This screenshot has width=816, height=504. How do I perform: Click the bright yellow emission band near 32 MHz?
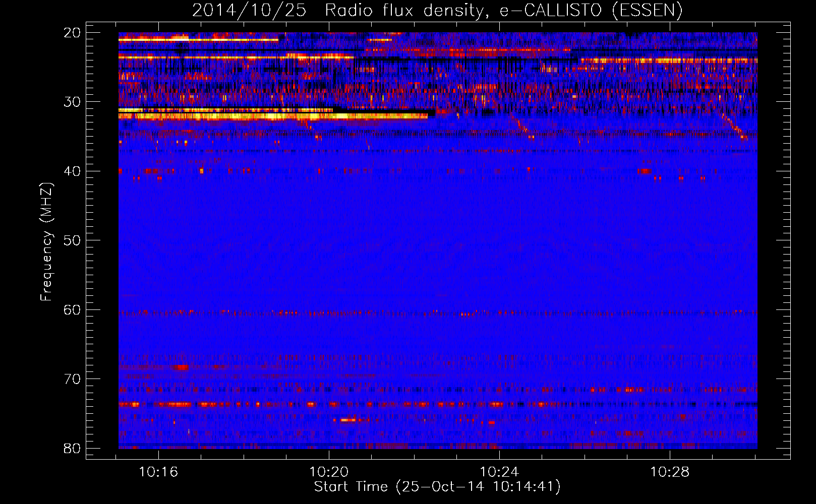(x=273, y=116)
